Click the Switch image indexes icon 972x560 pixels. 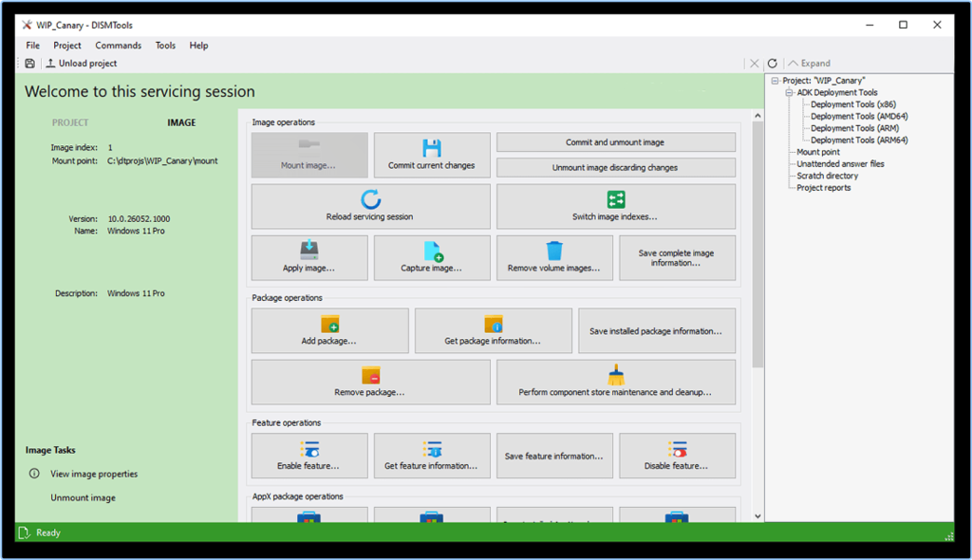(x=615, y=199)
